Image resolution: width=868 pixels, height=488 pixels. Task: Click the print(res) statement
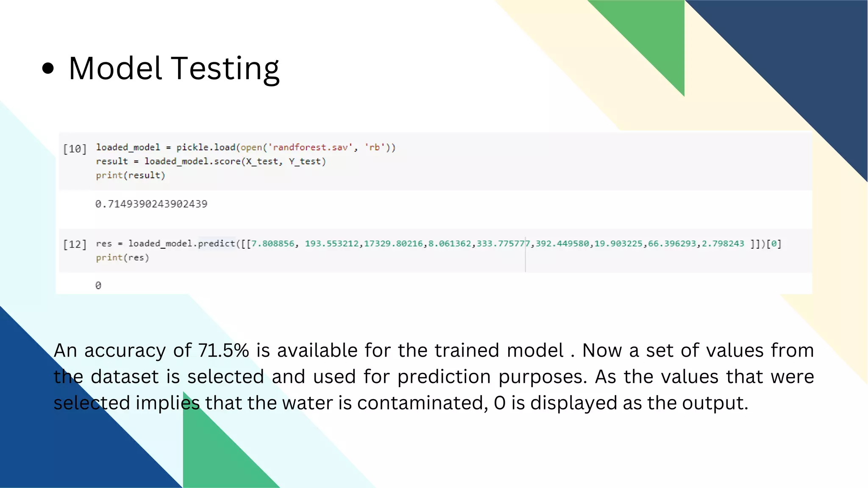122,258
